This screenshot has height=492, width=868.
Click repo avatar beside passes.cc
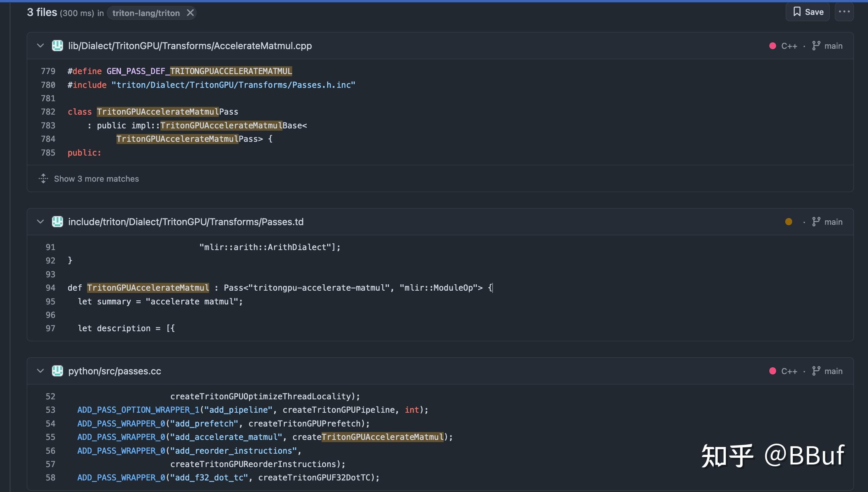[x=57, y=371]
